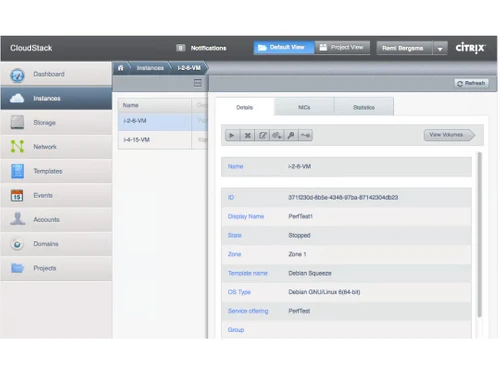The height and width of the screenshot is (375, 500).
Task: Click the Display Name label
Action: tap(246, 216)
